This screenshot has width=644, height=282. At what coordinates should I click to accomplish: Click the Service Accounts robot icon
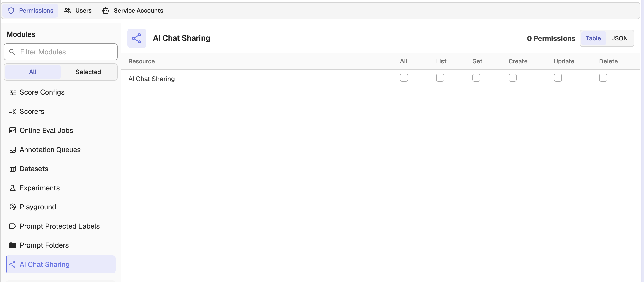[106, 11]
